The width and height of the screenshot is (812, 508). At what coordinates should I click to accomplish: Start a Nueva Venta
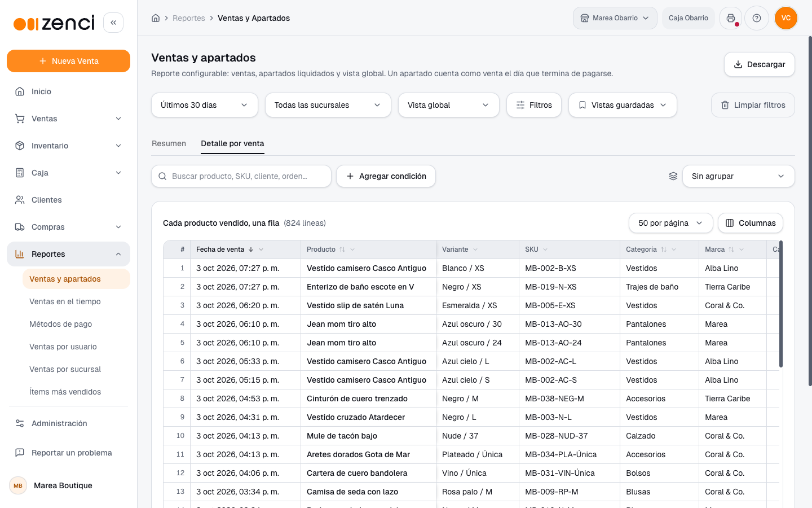tap(68, 61)
